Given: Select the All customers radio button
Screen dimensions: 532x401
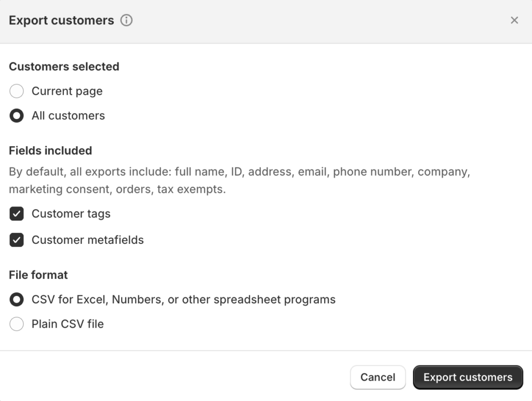Looking at the screenshot, I should pos(17,115).
